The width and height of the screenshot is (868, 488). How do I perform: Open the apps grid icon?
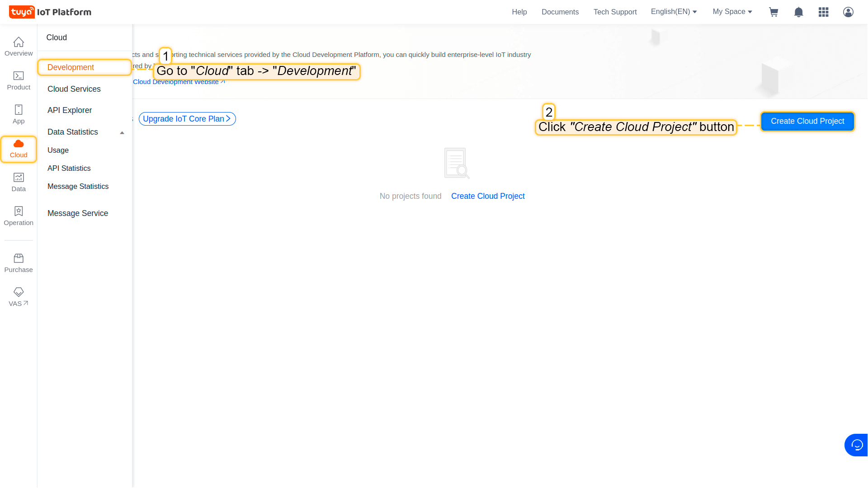823,12
